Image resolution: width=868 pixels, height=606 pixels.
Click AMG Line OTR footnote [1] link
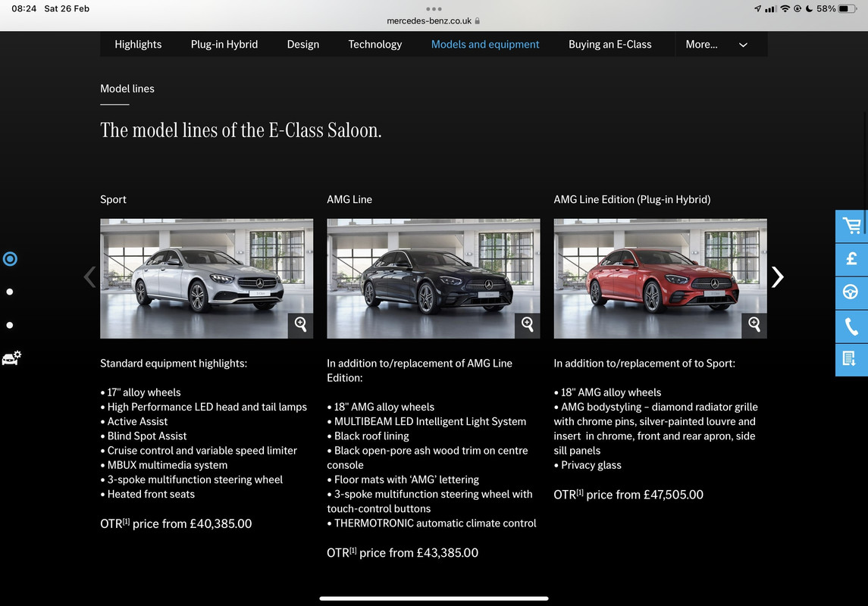[353, 551]
